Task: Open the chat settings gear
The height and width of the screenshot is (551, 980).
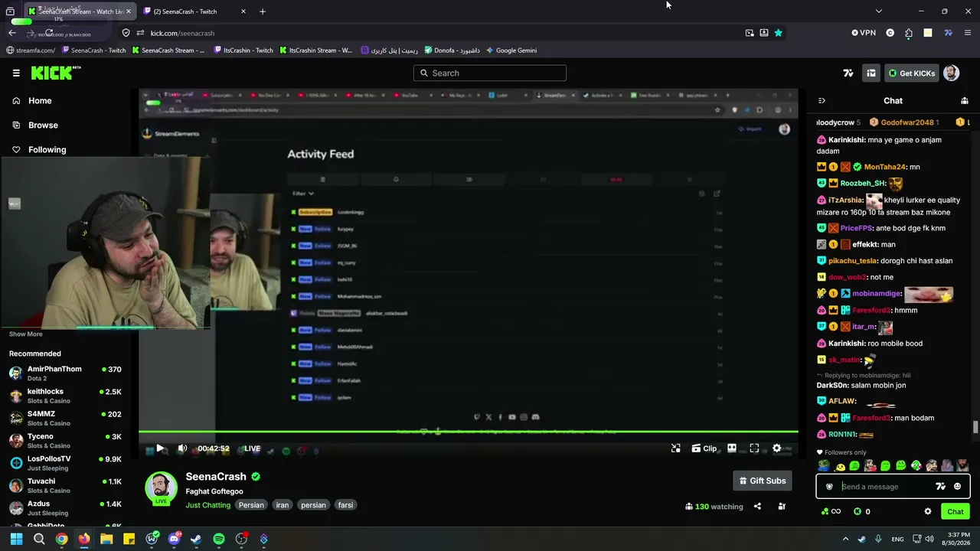Action: [928, 511]
